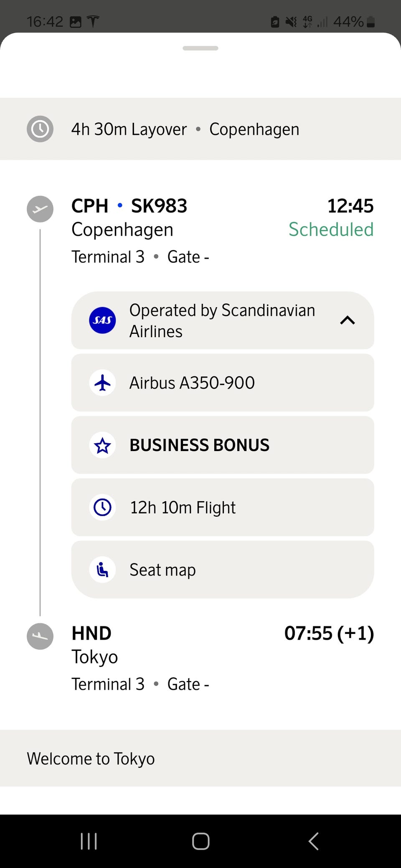Grab the bottom sheet drag handle
401x868 pixels.
pos(200,48)
